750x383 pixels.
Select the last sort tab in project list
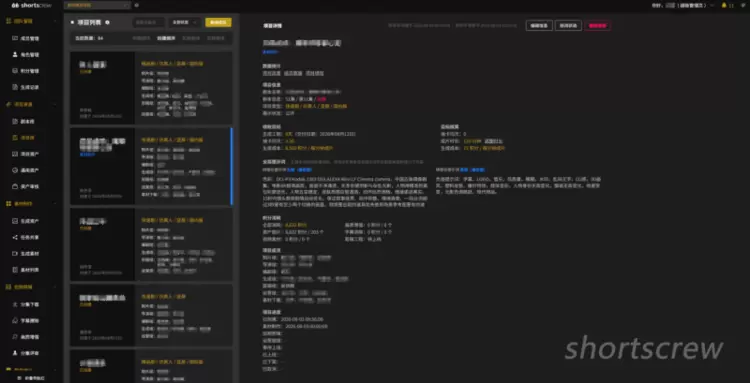coord(215,38)
